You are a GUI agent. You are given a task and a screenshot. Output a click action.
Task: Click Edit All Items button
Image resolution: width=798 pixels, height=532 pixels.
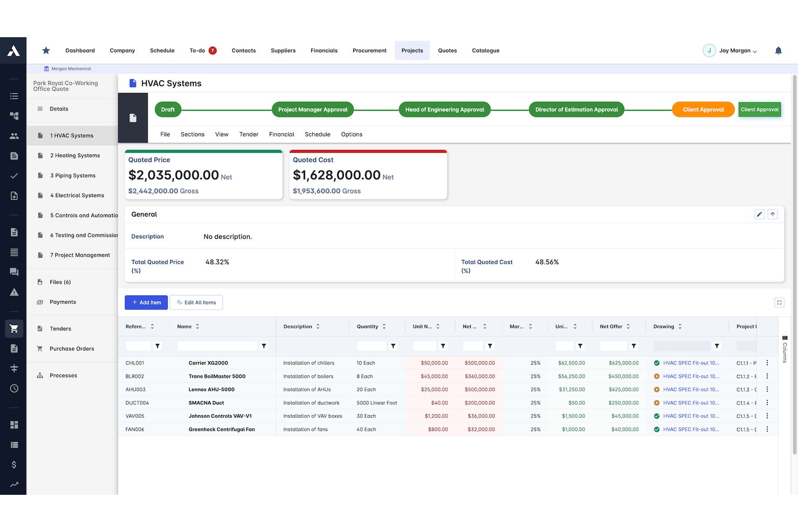(196, 302)
